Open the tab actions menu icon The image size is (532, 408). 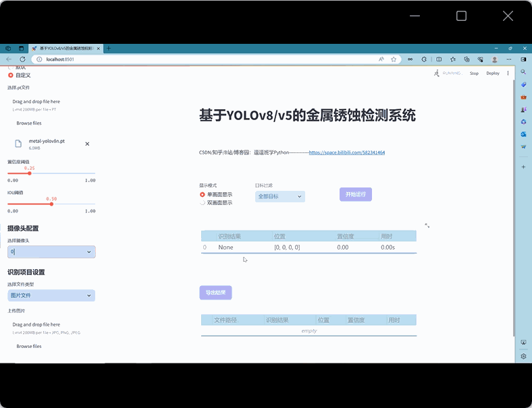click(22, 49)
